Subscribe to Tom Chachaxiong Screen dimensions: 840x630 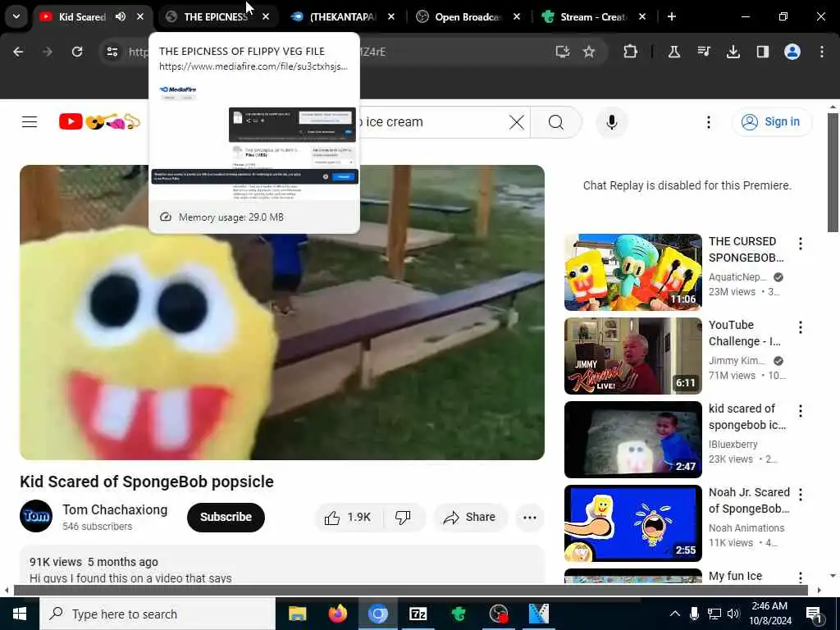pos(226,517)
